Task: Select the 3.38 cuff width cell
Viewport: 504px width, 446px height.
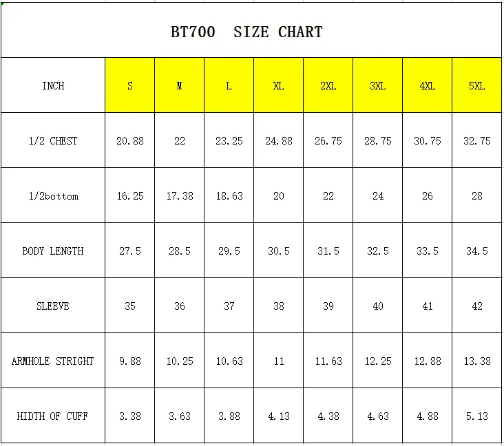Action: tap(130, 416)
